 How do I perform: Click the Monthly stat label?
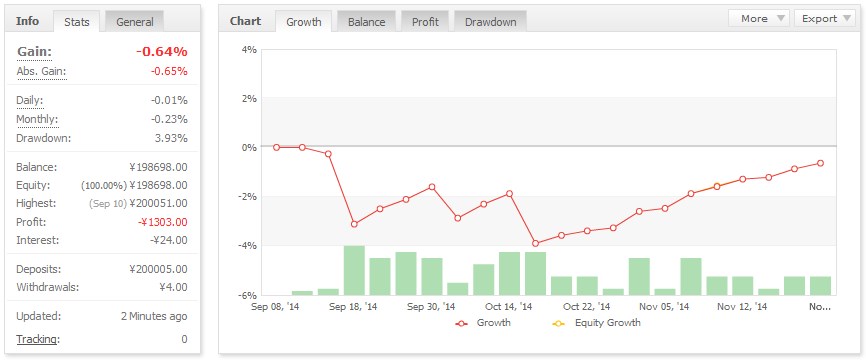tap(37, 119)
